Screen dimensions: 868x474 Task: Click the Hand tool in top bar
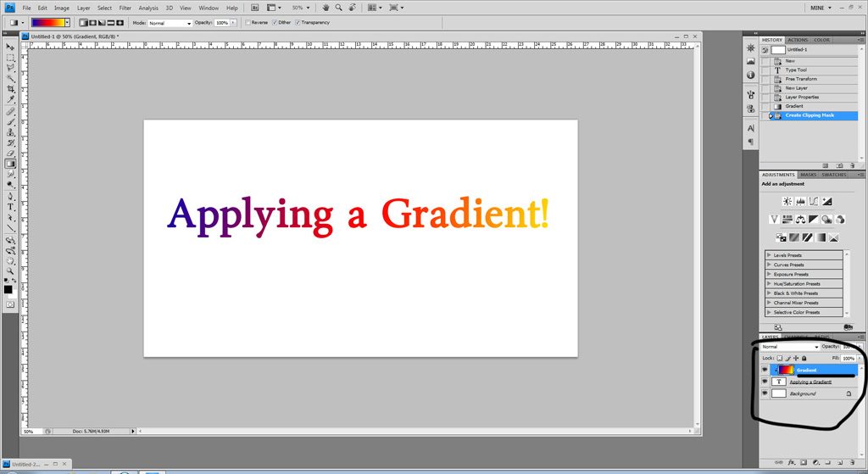(x=325, y=8)
